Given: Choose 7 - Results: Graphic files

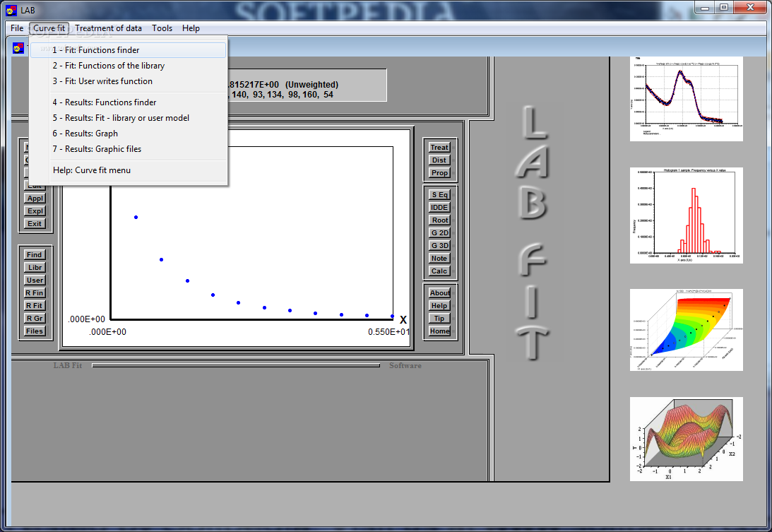Looking at the screenshot, I should [128, 149].
